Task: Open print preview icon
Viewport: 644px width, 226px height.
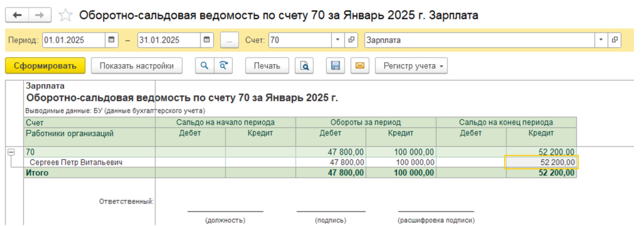Action: [x=304, y=66]
